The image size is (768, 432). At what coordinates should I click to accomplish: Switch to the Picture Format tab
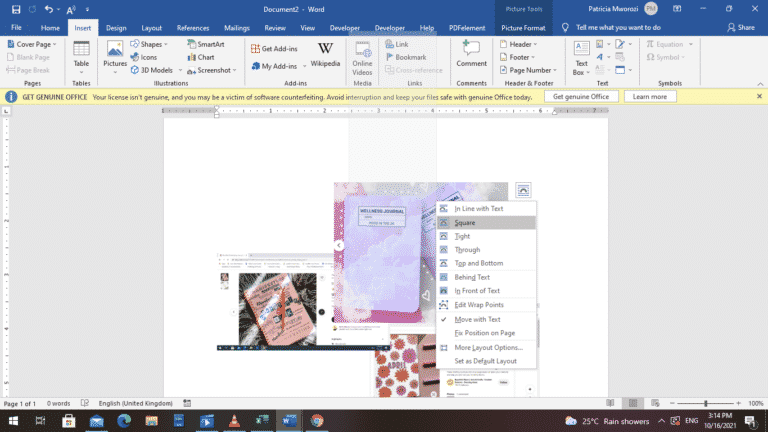[523, 28]
